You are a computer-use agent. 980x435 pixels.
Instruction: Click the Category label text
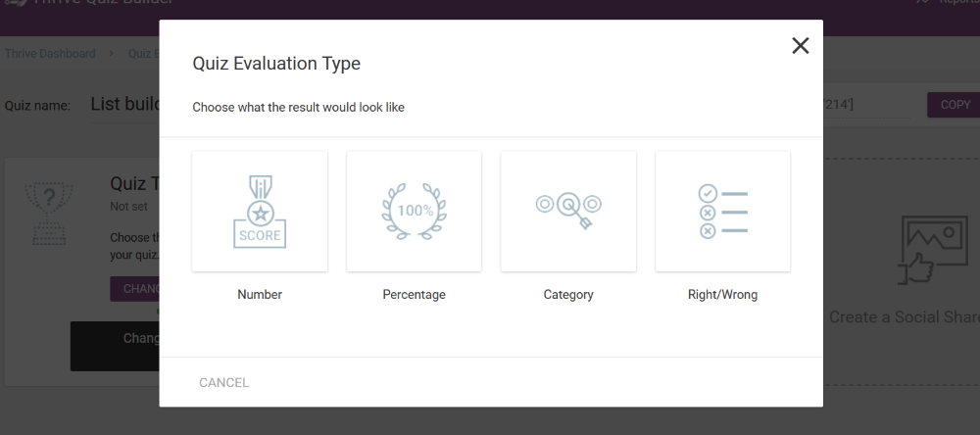pyautogui.click(x=568, y=295)
